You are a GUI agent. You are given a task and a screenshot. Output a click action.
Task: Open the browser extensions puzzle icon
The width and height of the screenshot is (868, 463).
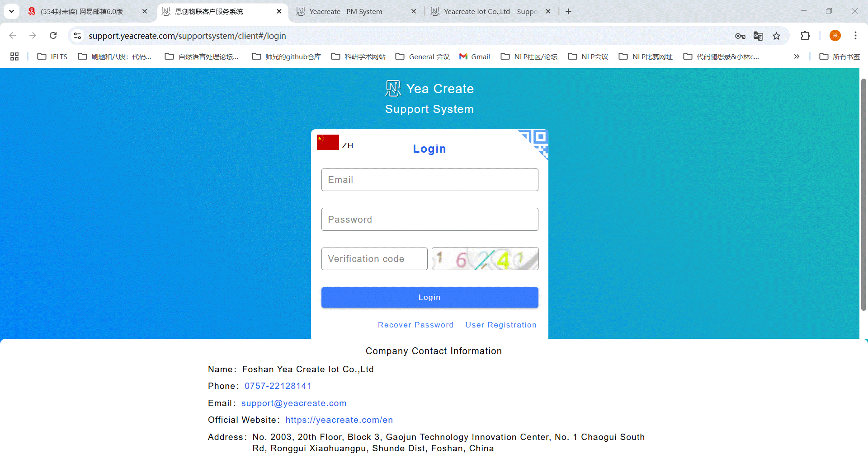(805, 36)
